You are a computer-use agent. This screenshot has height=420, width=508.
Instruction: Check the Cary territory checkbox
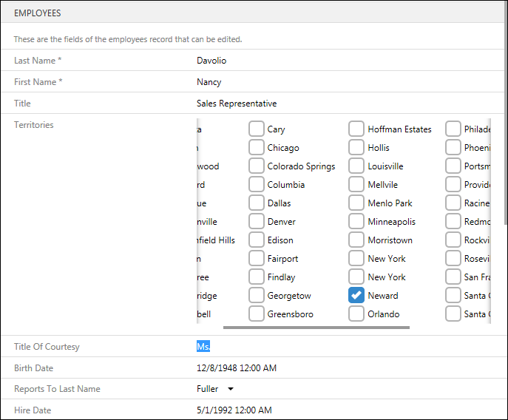pos(257,129)
